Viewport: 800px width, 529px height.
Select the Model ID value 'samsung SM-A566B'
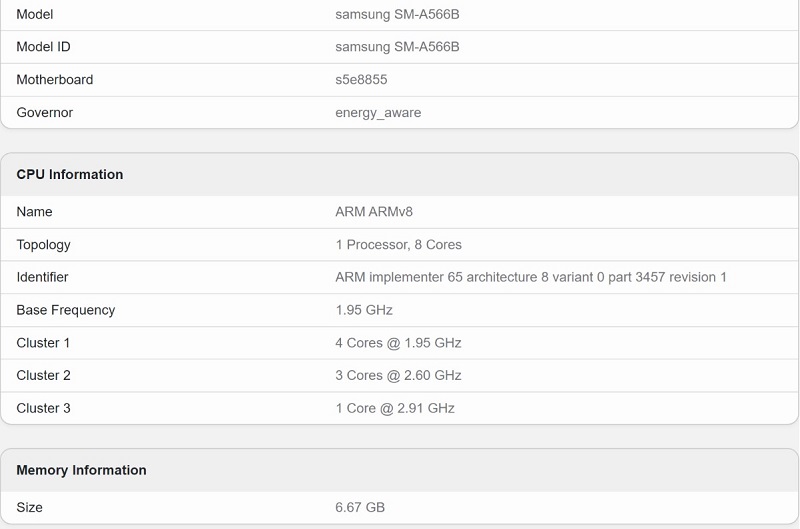(x=397, y=47)
